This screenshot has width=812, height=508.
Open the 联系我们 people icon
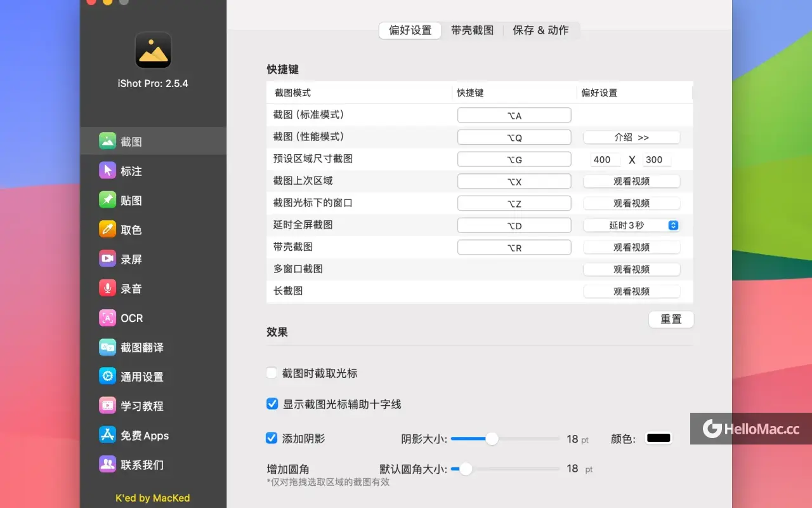coord(107,465)
